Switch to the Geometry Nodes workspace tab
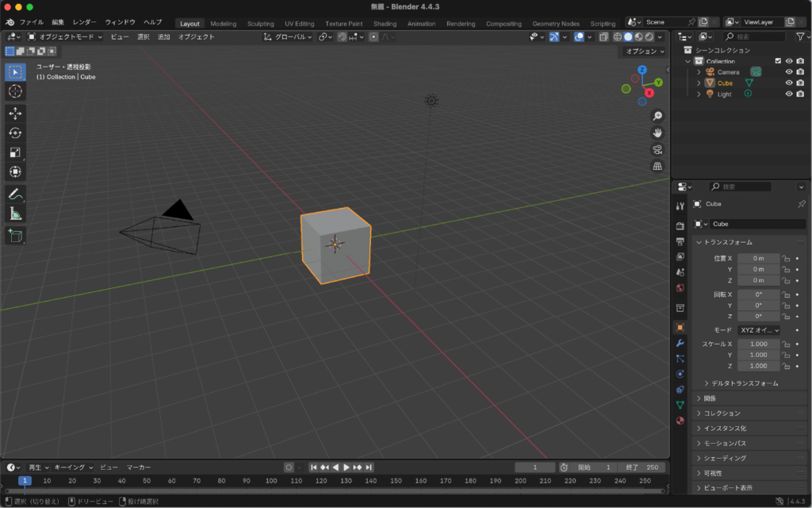Image resolution: width=812 pixels, height=508 pixels. pos(556,24)
